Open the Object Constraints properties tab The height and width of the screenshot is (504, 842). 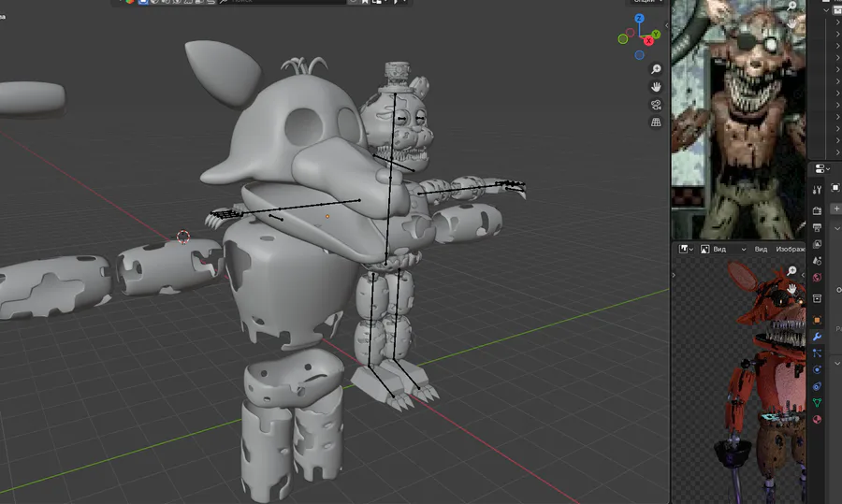pos(817,386)
